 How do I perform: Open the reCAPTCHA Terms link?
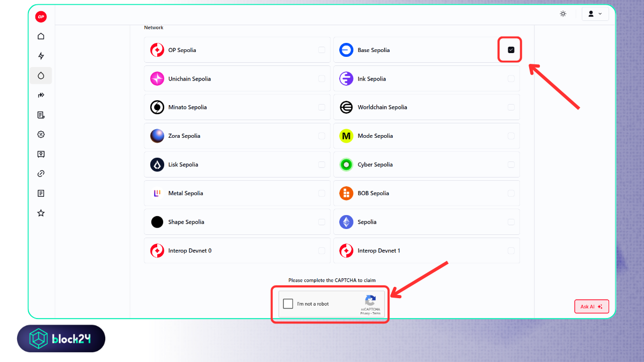click(377, 313)
